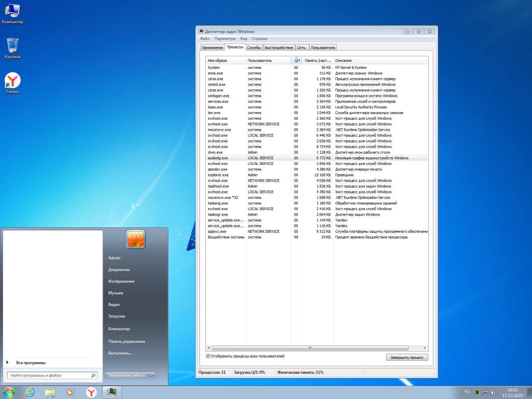Expand the shutdown options arrow
This screenshot has width=532, height=399.
(152, 375)
